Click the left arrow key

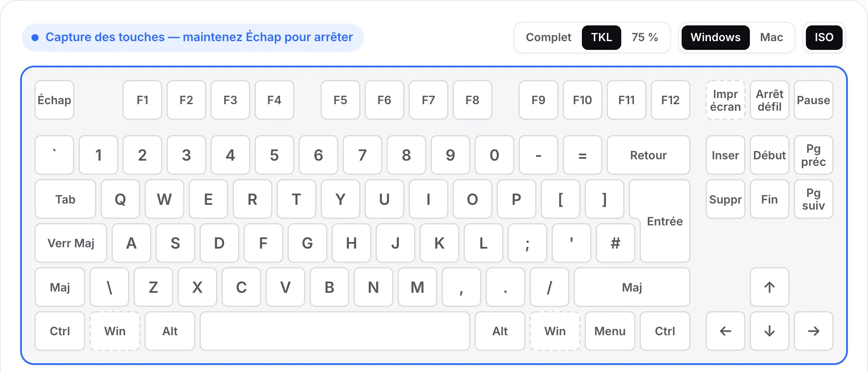pos(725,331)
